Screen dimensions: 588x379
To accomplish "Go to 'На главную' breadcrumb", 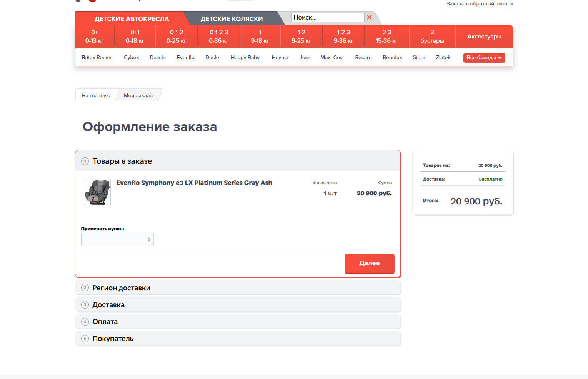I will pos(96,95).
